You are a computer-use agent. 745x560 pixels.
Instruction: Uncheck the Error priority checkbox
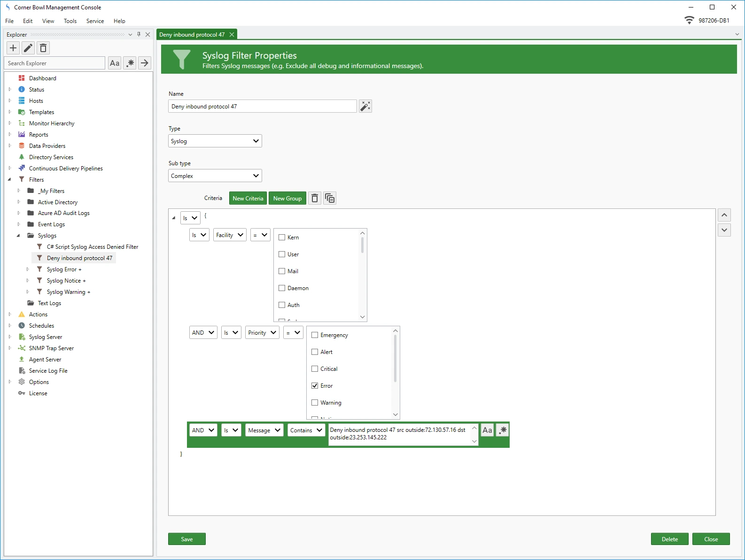point(315,386)
